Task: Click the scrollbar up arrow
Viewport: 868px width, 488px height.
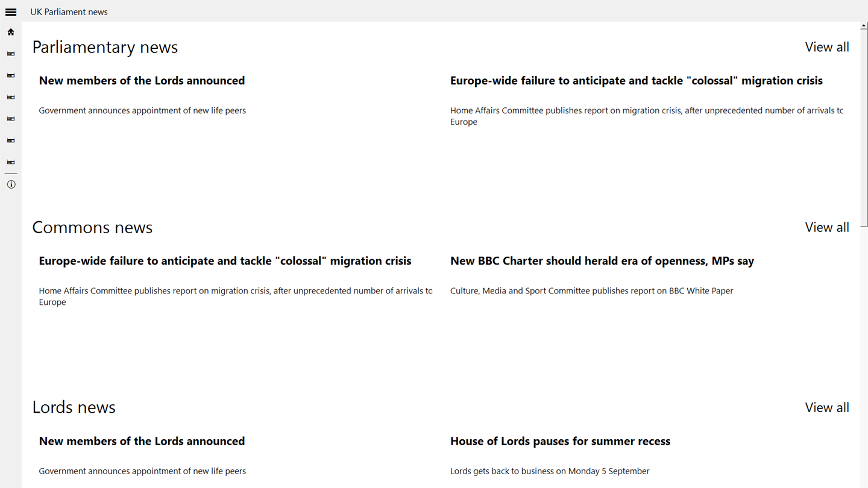Action: coord(864,26)
